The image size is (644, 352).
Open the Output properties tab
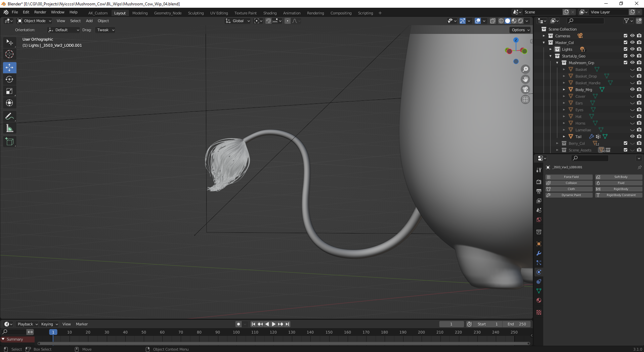pos(539,191)
